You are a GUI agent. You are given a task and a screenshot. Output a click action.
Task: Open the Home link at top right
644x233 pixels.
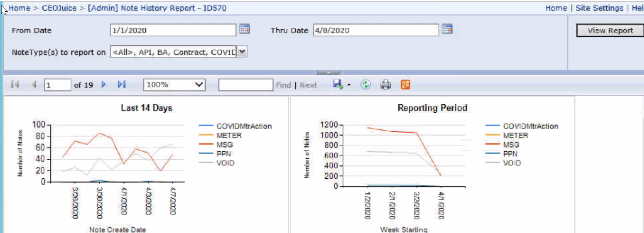[x=556, y=8]
